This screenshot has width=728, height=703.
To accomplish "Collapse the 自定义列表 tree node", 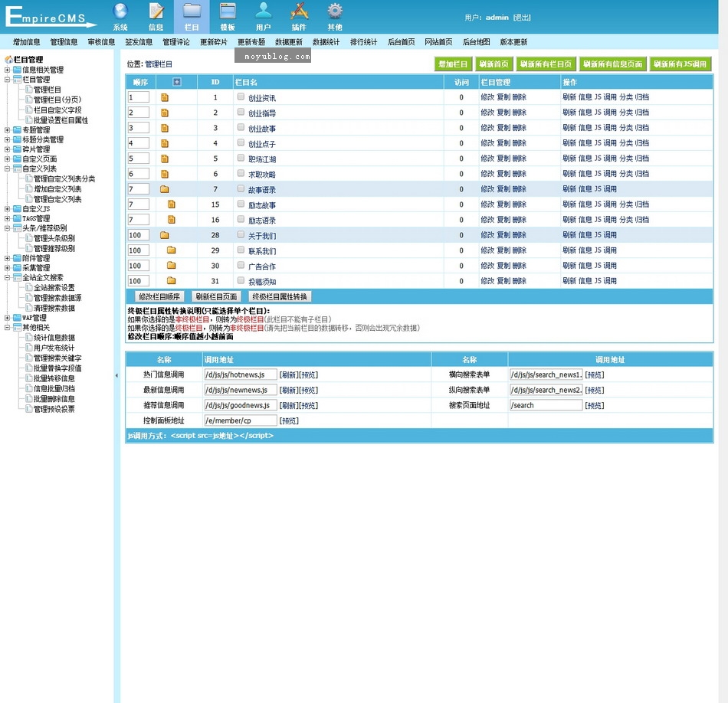I will coord(8,169).
